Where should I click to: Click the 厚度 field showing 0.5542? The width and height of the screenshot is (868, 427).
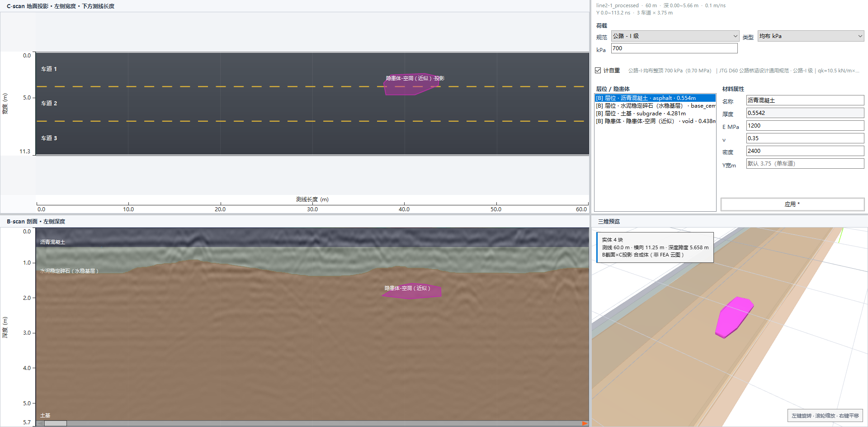(x=805, y=113)
